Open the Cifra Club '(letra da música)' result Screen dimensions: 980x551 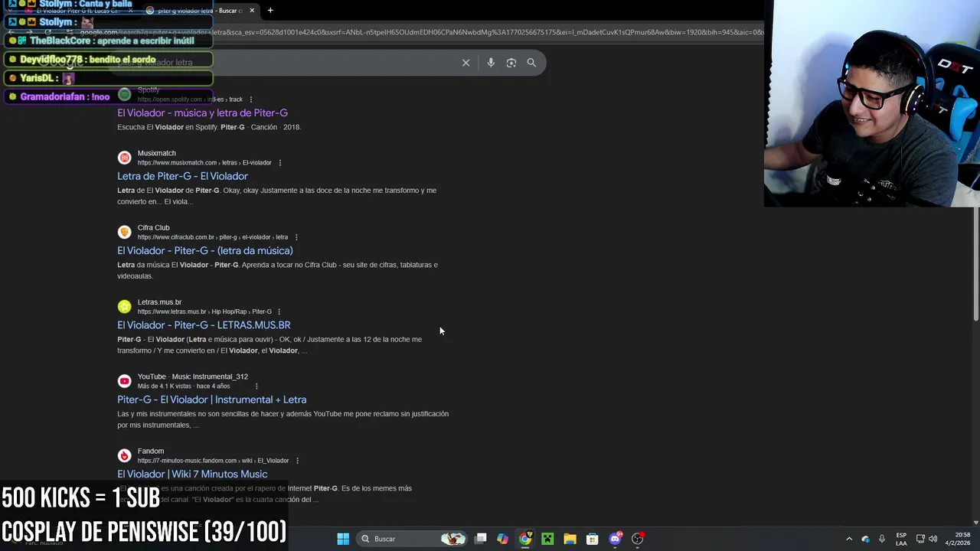(x=205, y=251)
